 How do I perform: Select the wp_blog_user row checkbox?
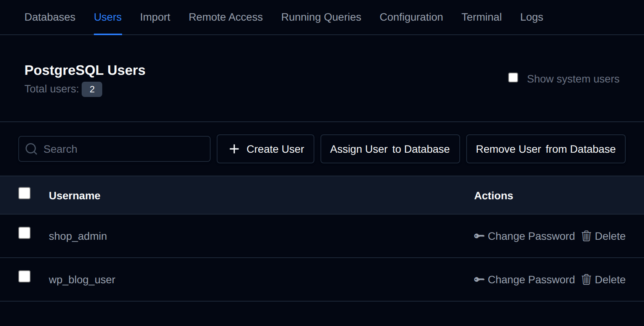coord(24,276)
